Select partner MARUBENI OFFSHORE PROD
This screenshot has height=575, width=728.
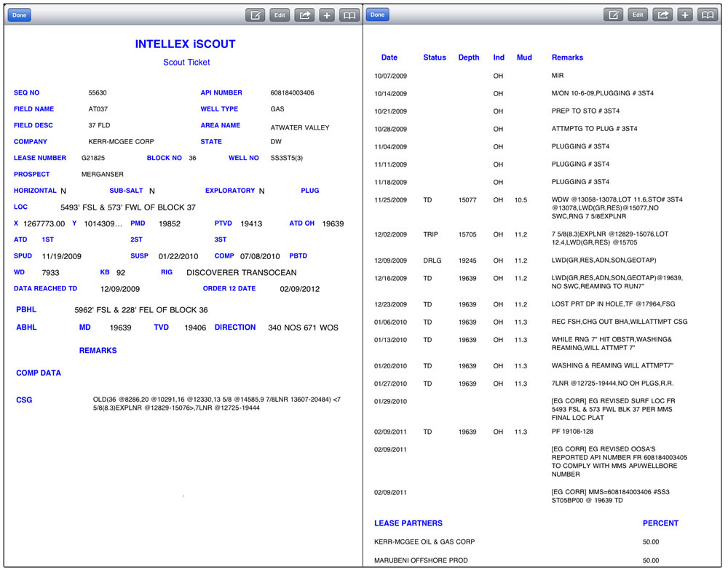(x=421, y=560)
